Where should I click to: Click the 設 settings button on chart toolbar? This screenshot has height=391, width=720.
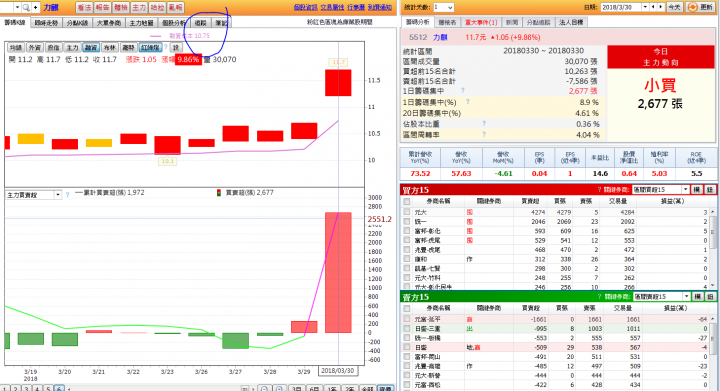tap(176, 48)
